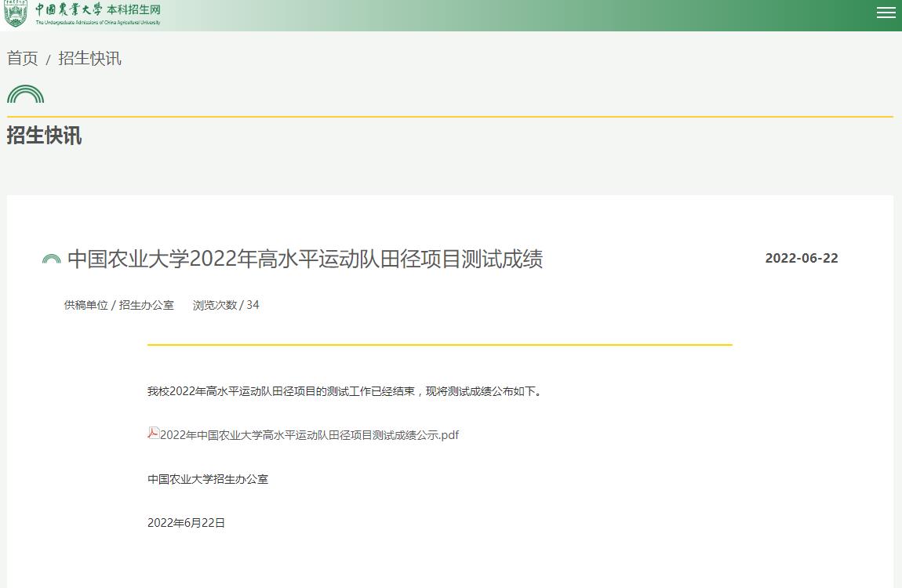The height and width of the screenshot is (588, 902).
Task: Click 中国农业大学招生办公室 signature text
Action: [x=208, y=479]
